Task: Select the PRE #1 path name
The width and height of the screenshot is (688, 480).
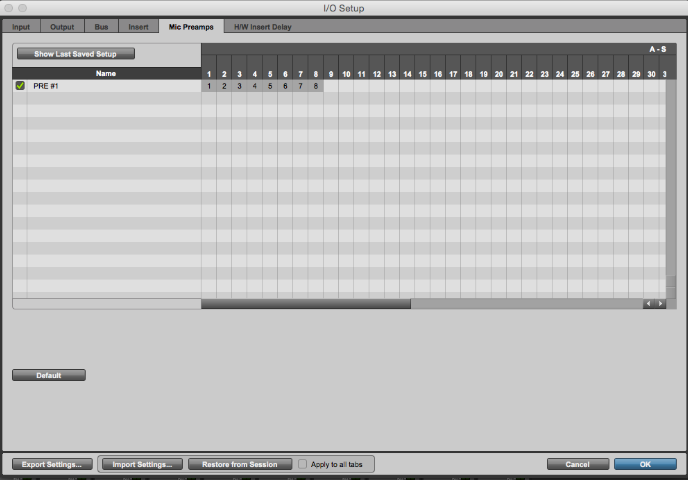Action: click(x=48, y=86)
